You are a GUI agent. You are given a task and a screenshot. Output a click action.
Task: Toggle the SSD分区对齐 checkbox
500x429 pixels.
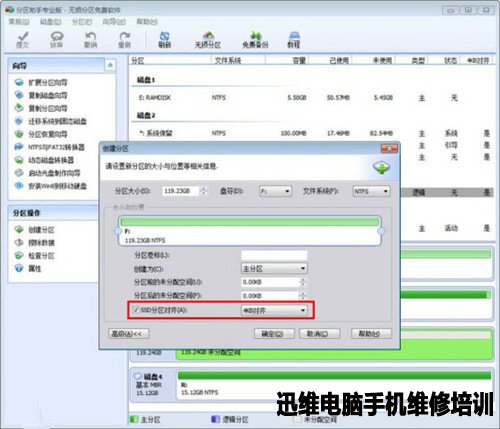coord(136,310)
